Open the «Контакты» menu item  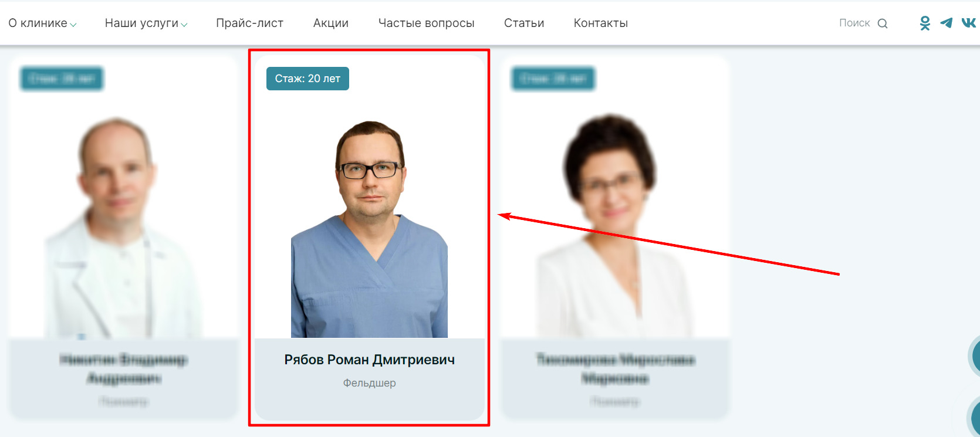tap(601, 23)
